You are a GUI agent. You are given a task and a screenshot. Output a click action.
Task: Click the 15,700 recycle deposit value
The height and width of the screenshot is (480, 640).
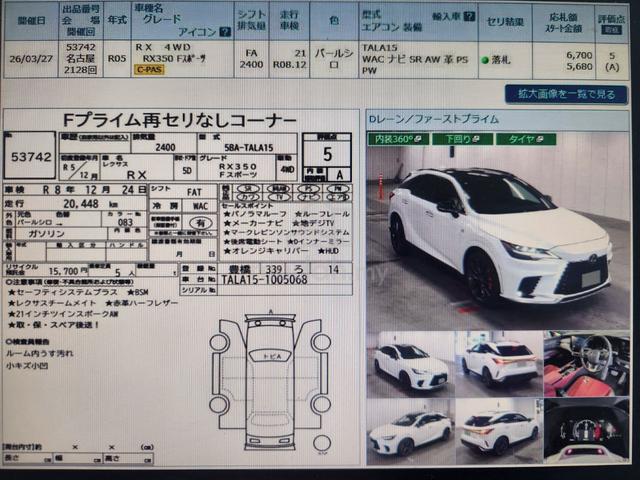point(64,271)
